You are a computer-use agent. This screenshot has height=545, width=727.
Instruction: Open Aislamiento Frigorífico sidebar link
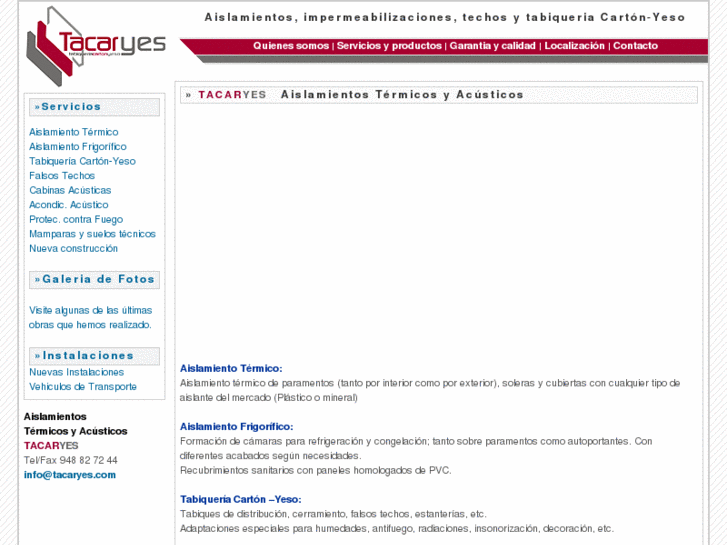(x=78, y=147)
